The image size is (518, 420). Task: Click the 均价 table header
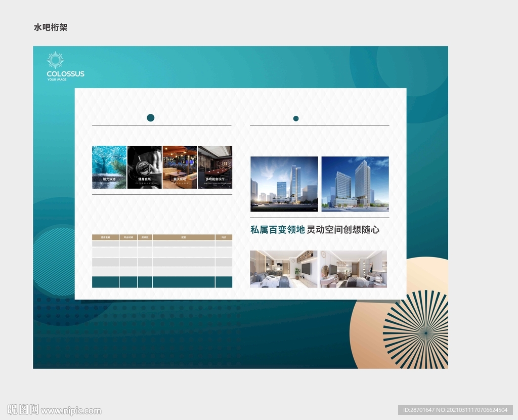pos(224,237)
